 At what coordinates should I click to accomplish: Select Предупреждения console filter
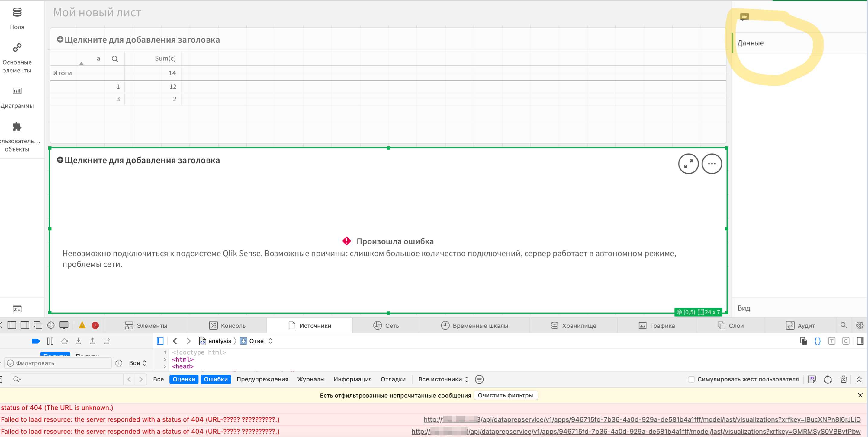coord(262,379)
